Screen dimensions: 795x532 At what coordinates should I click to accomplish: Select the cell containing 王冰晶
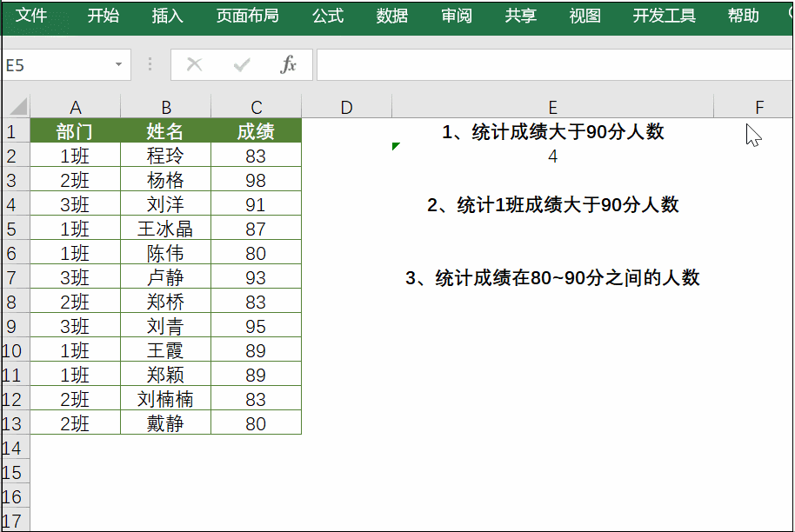(x=166, y=229)
